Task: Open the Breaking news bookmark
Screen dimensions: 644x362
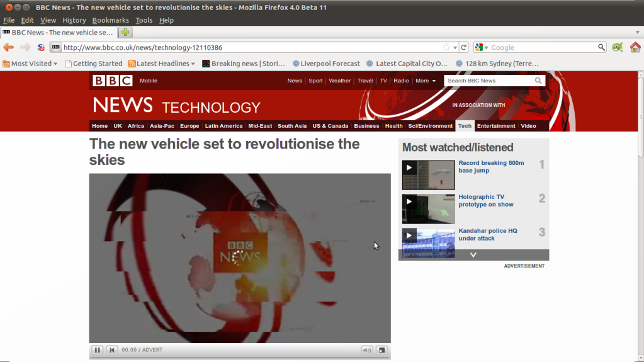Action: pos(244,64)
